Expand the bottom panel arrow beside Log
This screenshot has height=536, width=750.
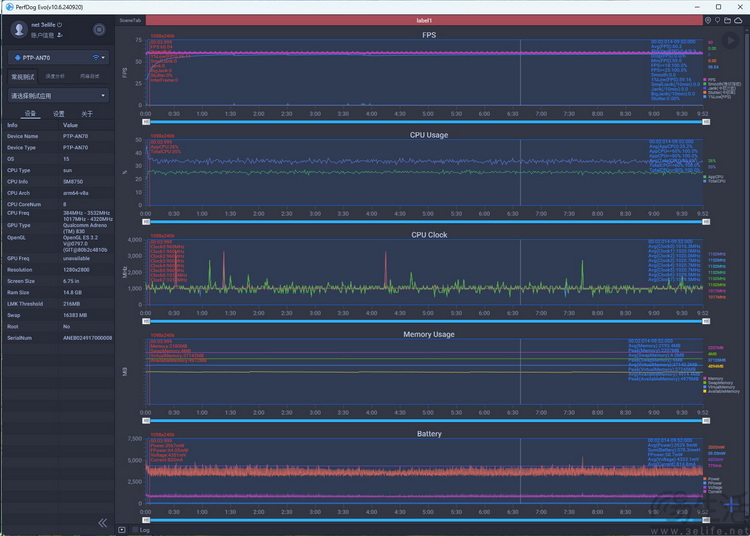[x=122, y=530]
